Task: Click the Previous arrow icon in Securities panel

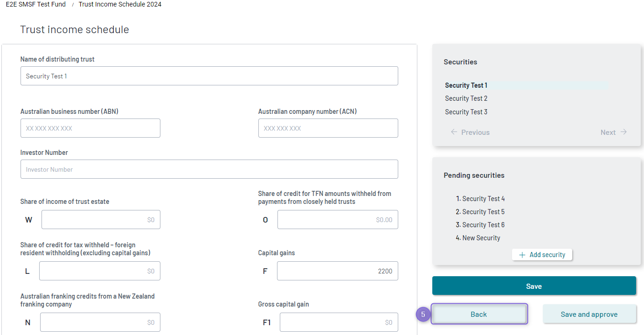Action: pos(454,132)
